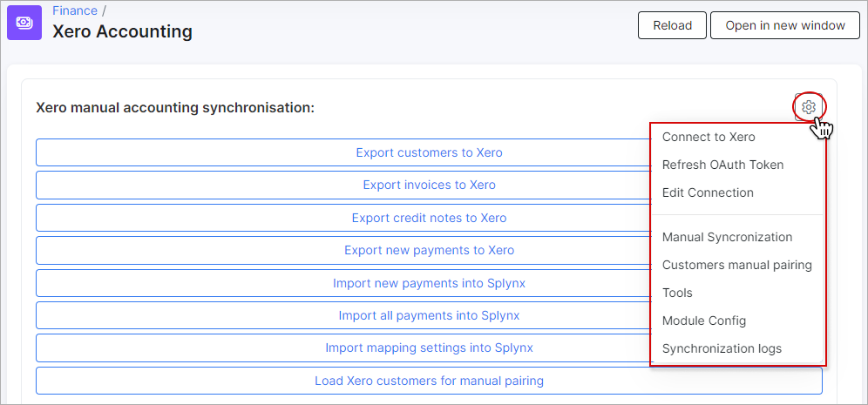Choose Customers manual pairing option
This screenshot has width=868, height=405.
[x=738, y=265]
